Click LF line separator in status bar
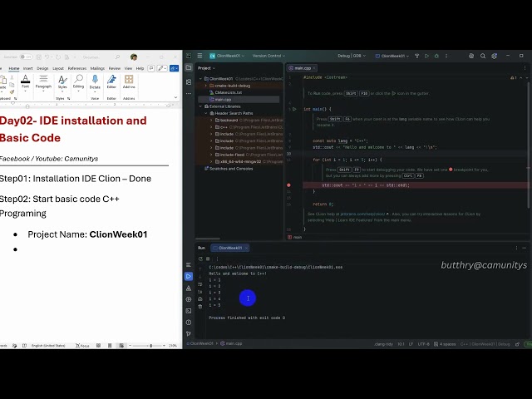 click(x=411, y=344)
